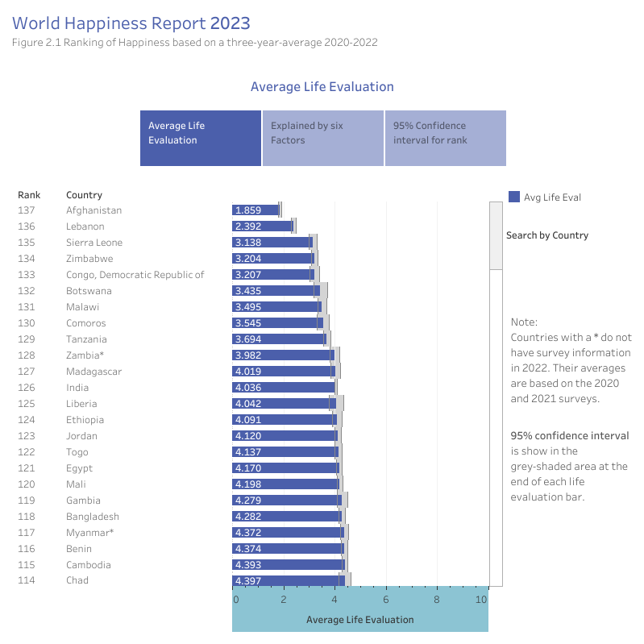The image size is (644, 644).
Task: Select Afghanistan's bar showing 1.859
Action: [x=255, y=210]
